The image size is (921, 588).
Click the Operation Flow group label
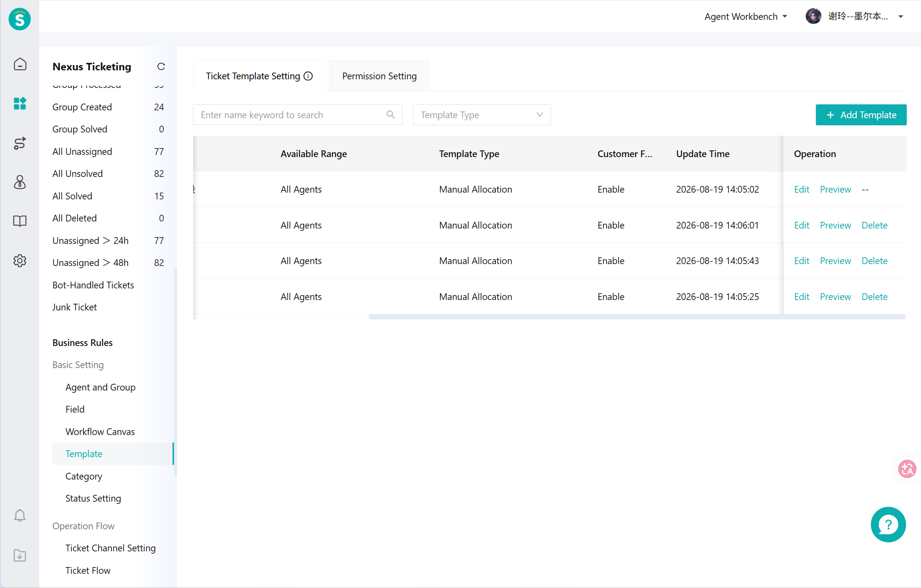(x=83, y=526)
